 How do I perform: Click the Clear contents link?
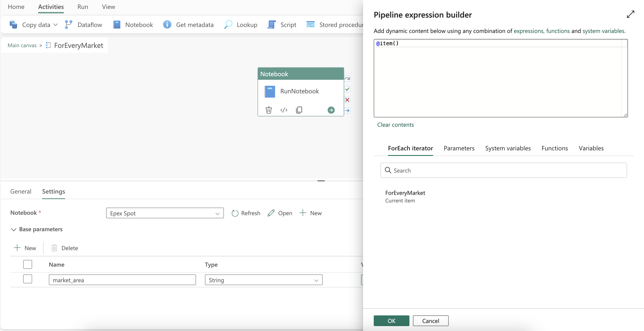[395, 125]
